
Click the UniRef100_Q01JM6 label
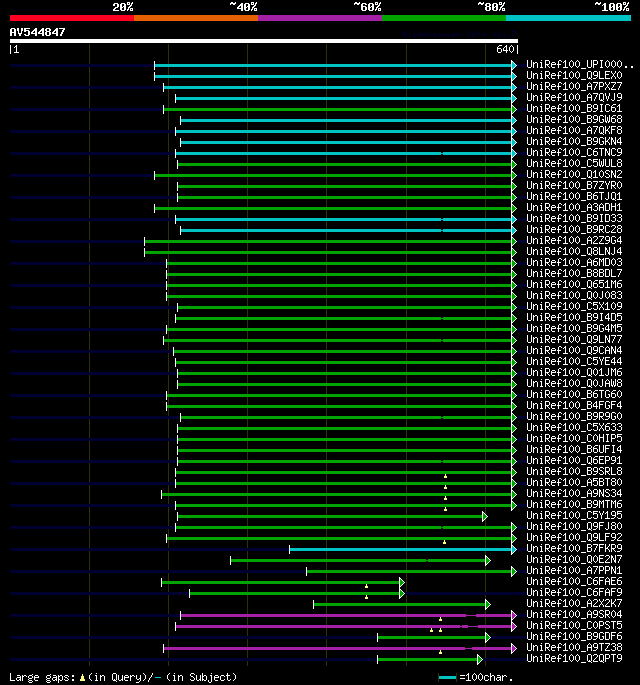click(574, 372)
